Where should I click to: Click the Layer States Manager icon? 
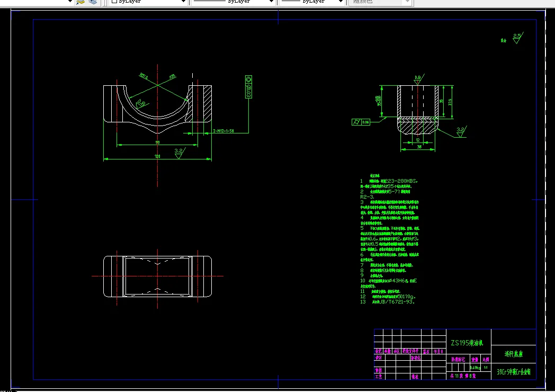coord(93,2)
